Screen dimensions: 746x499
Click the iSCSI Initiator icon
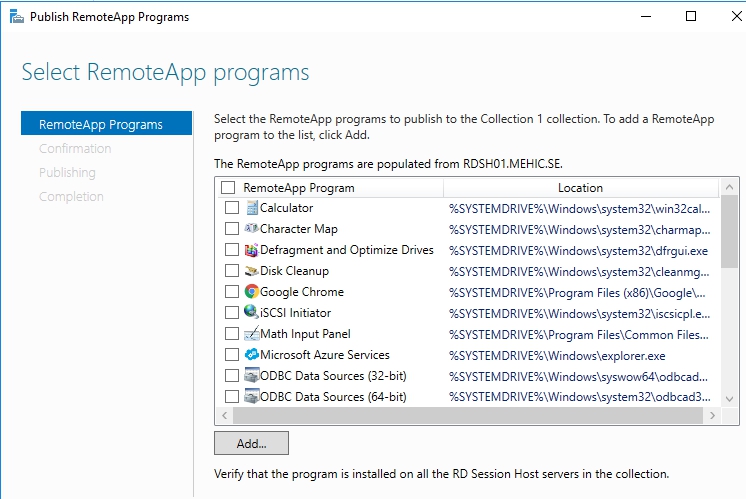coord(251,313)
